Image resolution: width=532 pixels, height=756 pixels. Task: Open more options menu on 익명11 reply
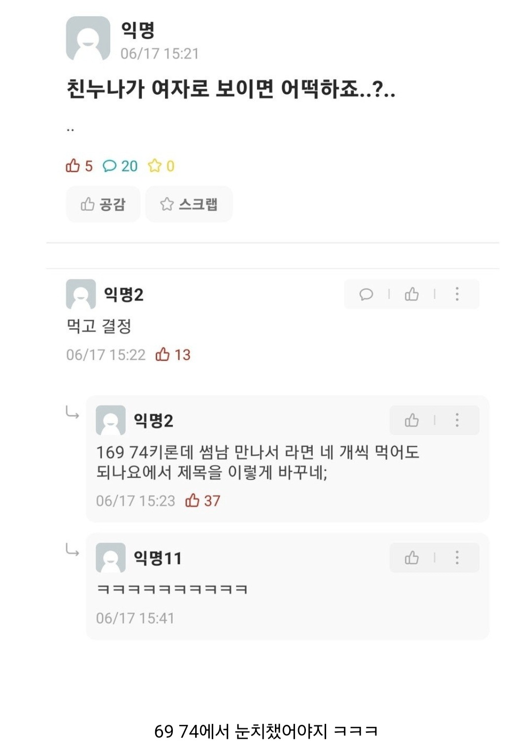click(x=457, y=558)
